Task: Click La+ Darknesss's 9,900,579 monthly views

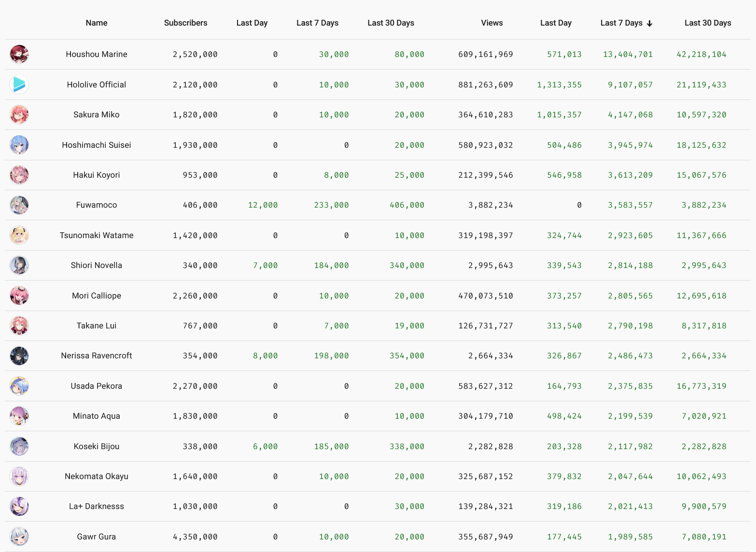Action: (704, 506)
